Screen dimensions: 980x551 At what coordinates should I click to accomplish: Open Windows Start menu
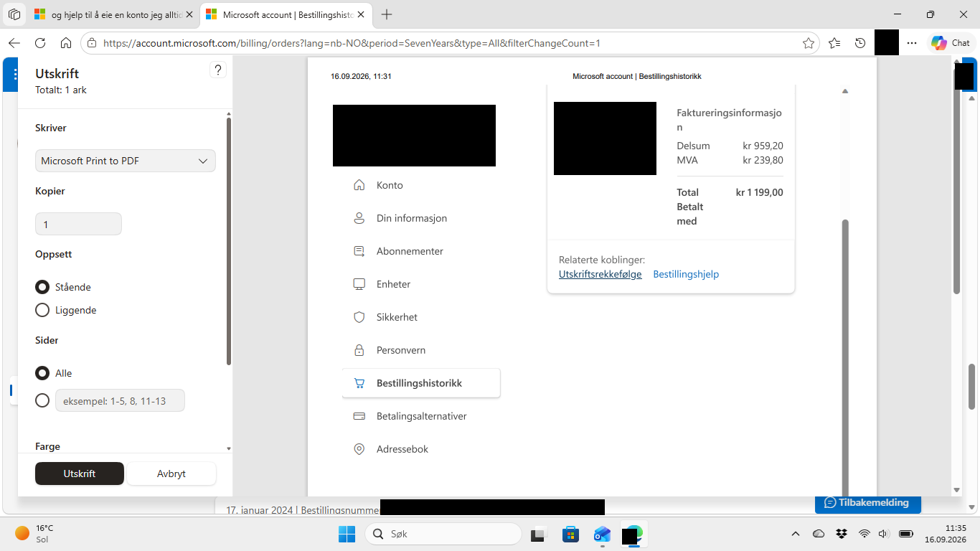coord(347,534)
